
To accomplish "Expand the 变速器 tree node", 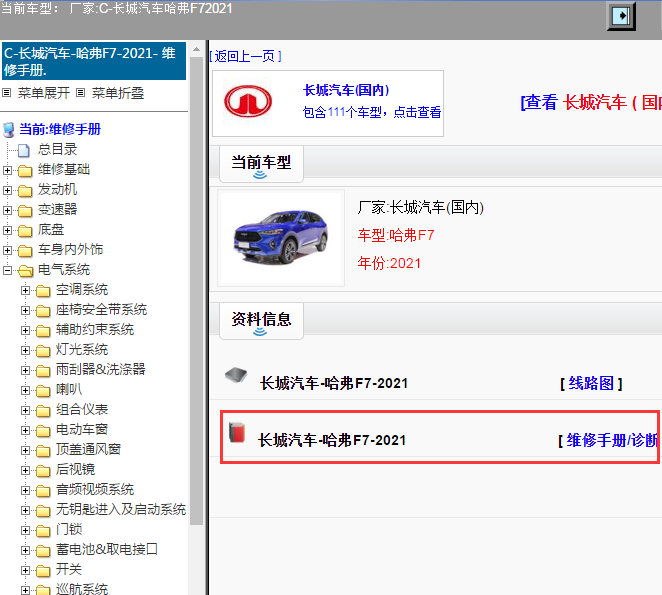I will pos(7,210).
